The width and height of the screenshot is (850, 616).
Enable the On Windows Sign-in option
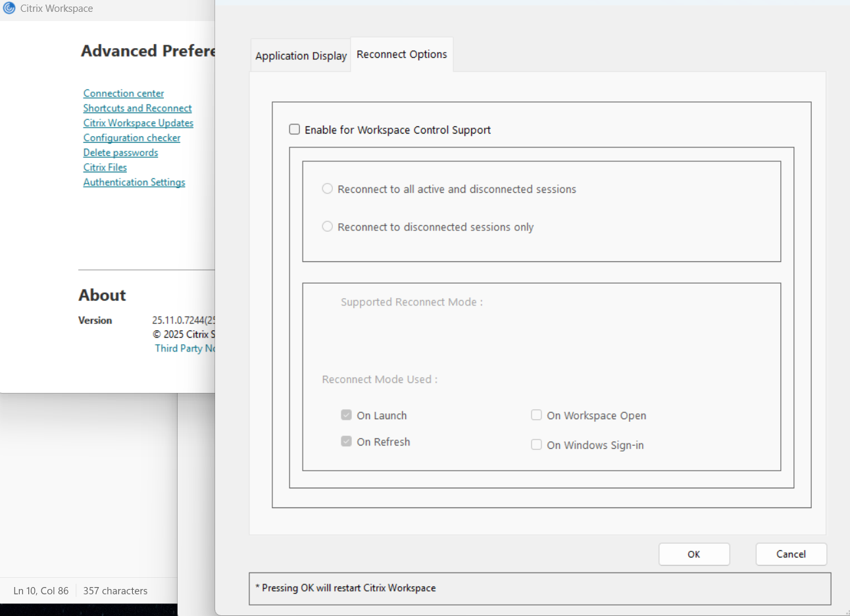[x=536, y=444]
